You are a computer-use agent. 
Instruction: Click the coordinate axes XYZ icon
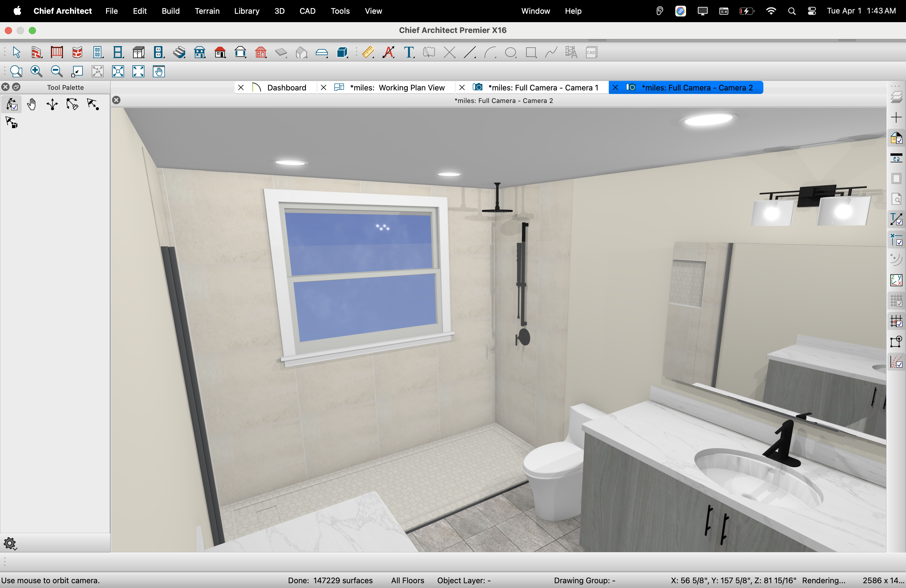pos(896,281)
